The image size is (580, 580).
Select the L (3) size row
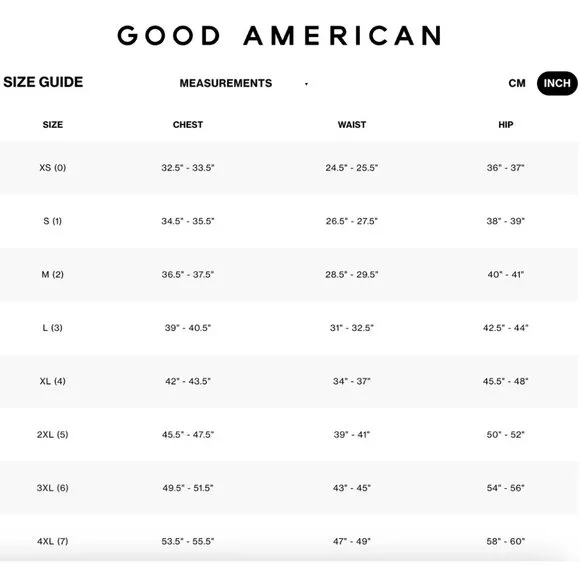290,328
